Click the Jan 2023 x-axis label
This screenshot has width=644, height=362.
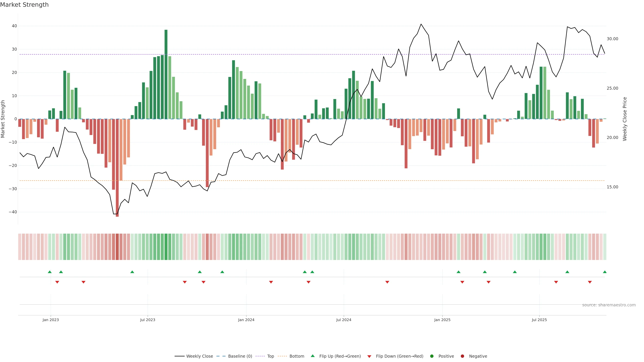click(50, 320)
